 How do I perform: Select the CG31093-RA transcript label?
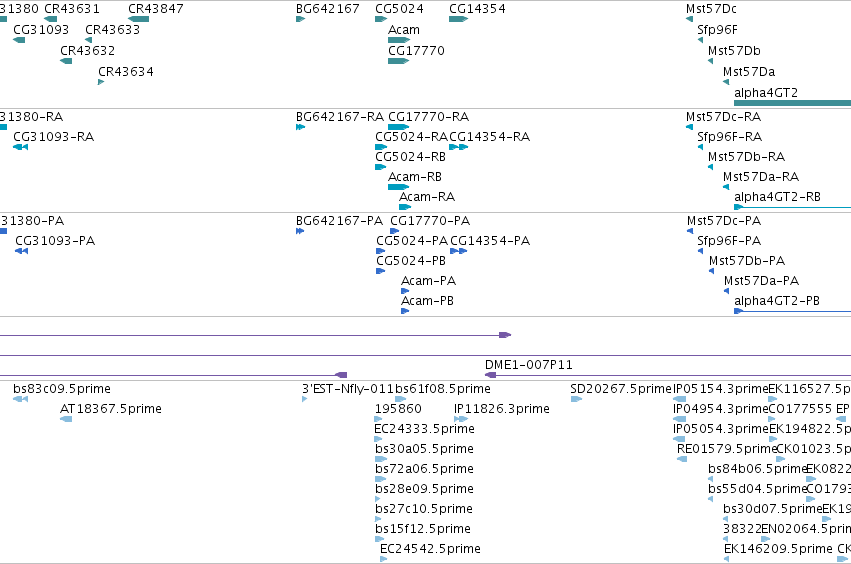tap(54, 137)
